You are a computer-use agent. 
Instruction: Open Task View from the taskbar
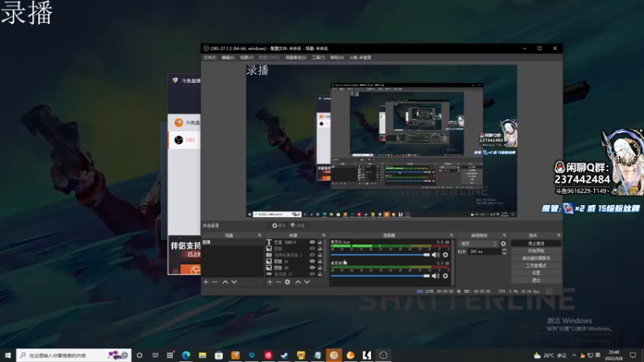point(155,355)
